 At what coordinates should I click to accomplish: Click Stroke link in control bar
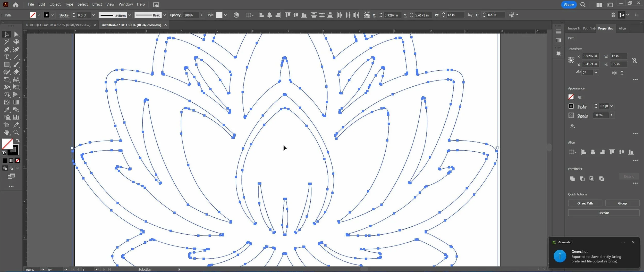click(64, 15)
